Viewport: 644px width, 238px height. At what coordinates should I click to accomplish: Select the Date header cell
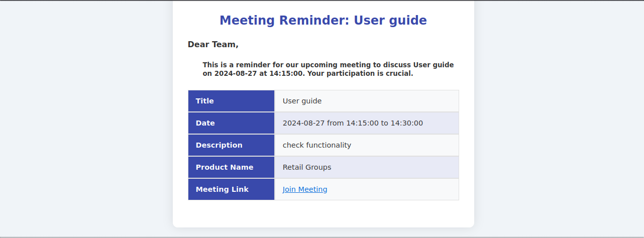pyautogui.click(x=231, y=123)
